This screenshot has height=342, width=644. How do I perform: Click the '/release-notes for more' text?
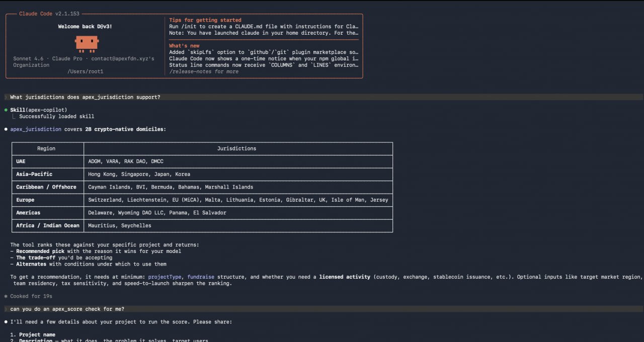click(x=204, y=71)
